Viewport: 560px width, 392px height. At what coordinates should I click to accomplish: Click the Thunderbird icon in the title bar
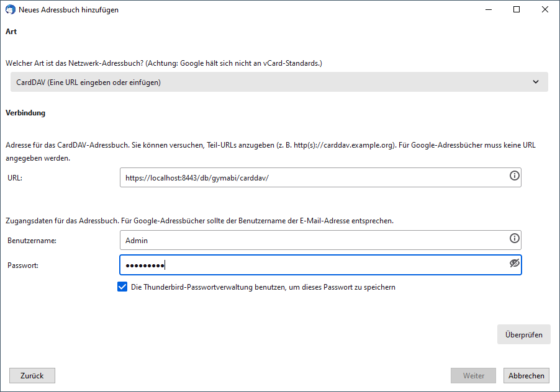click(x=10, y=10)
